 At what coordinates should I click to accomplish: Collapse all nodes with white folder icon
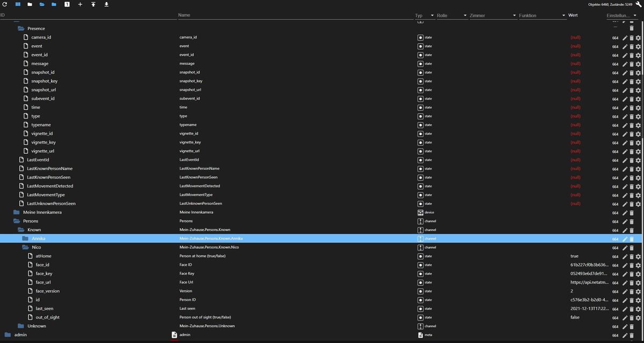[x=30, y=4]
